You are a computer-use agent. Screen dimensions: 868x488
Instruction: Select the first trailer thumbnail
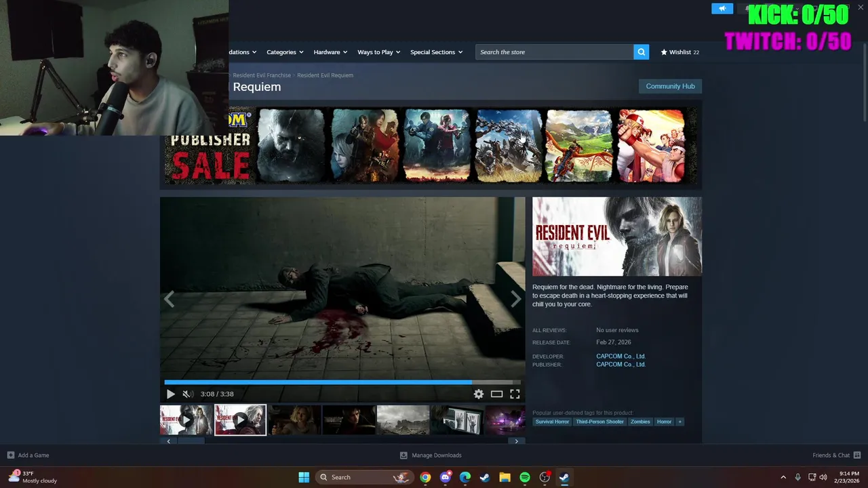(186, 420)
